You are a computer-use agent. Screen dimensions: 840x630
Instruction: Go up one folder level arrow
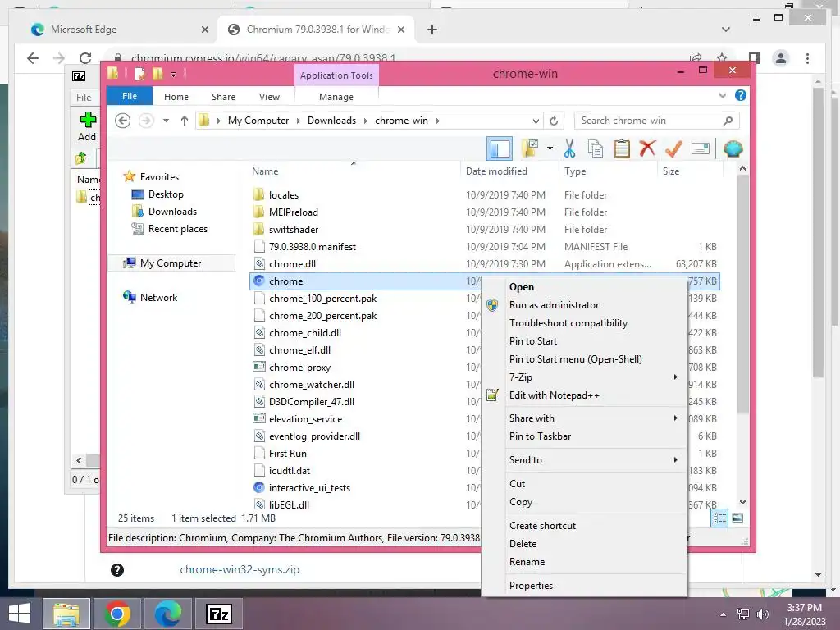pos(185,121)
